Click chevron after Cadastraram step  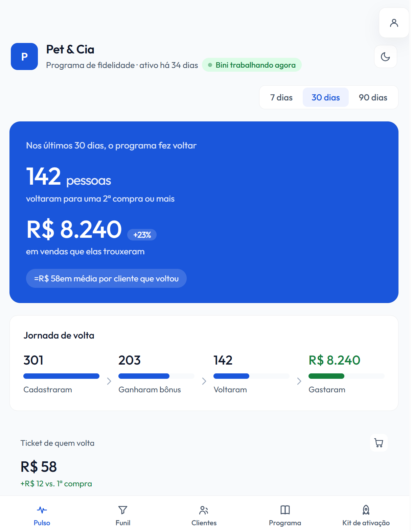pos(109,381)
